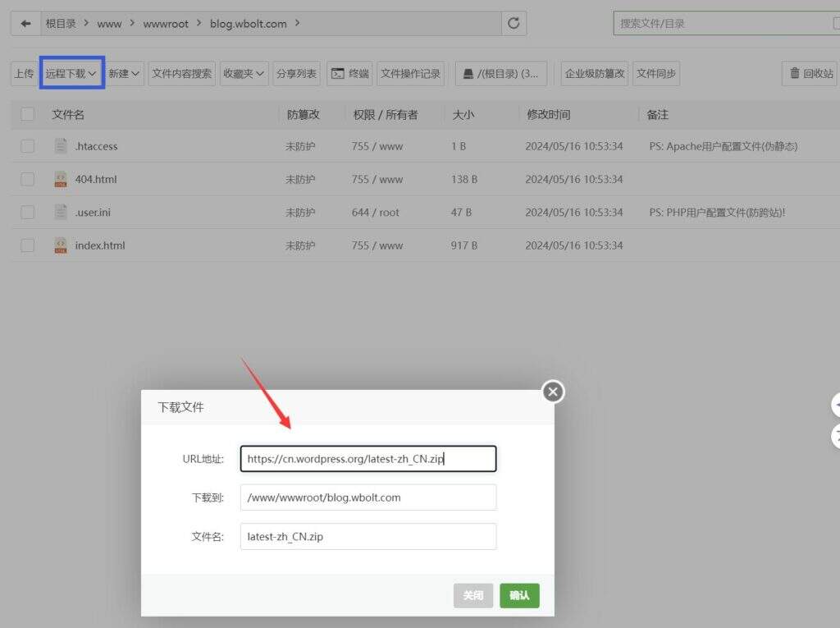Check the .user.ini row checkbox

tap(28, 212)
